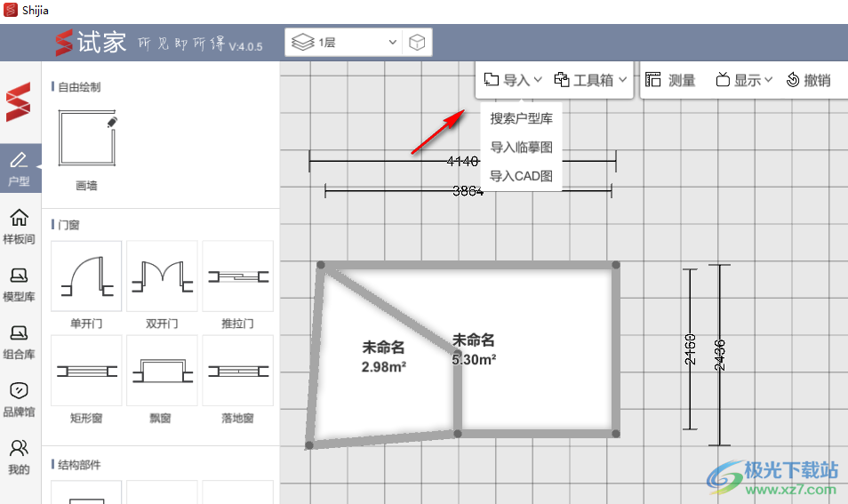Activate the 测量 measure tool
This screenshot has width=848, height=504.
click(x=670, y=80)
